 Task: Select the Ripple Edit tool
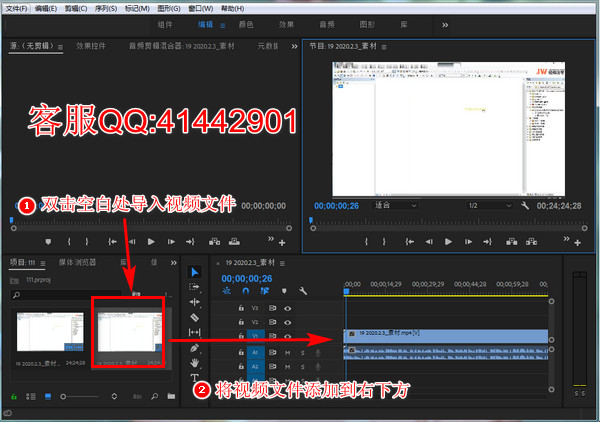(x=194, y=302)
